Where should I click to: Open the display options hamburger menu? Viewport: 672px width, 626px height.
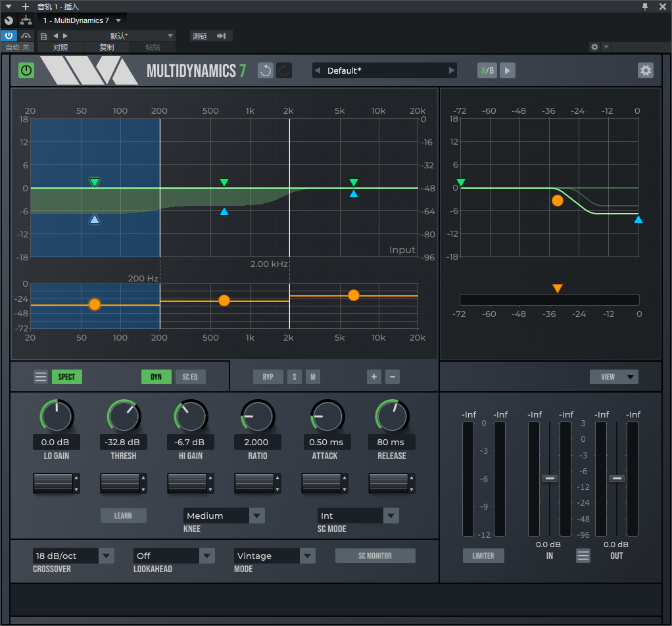point(41,377)
